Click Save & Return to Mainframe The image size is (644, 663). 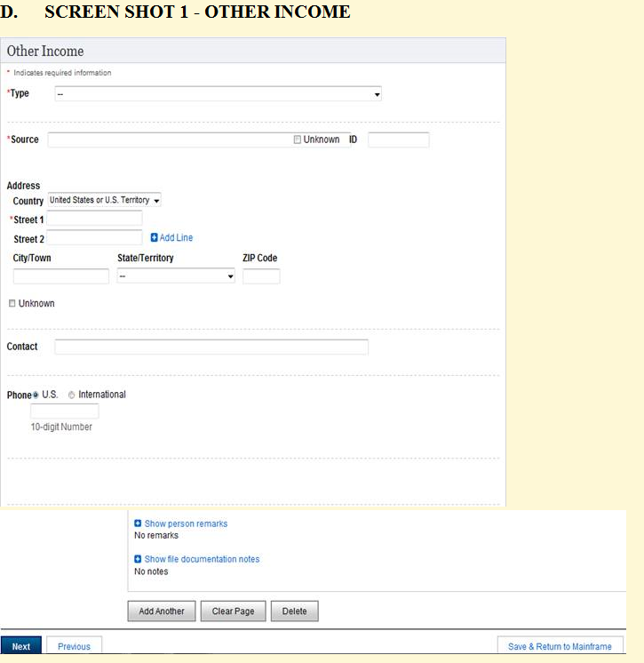(560, 646)
